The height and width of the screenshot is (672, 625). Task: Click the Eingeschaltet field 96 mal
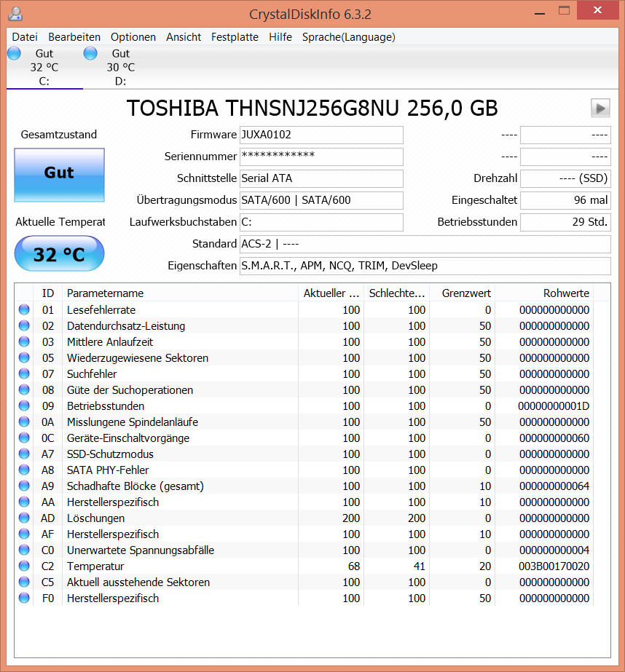[565, 200]
